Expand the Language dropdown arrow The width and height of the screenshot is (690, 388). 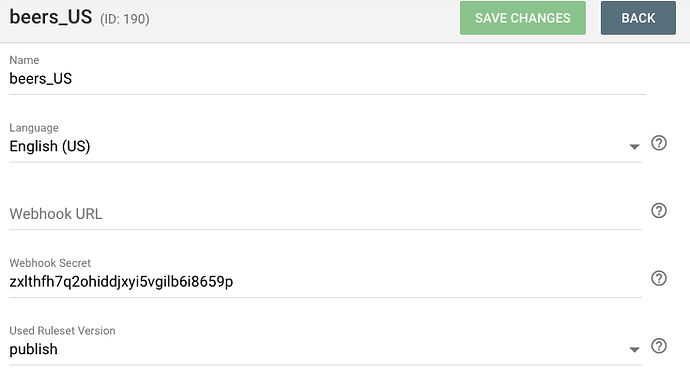[634, 146]
